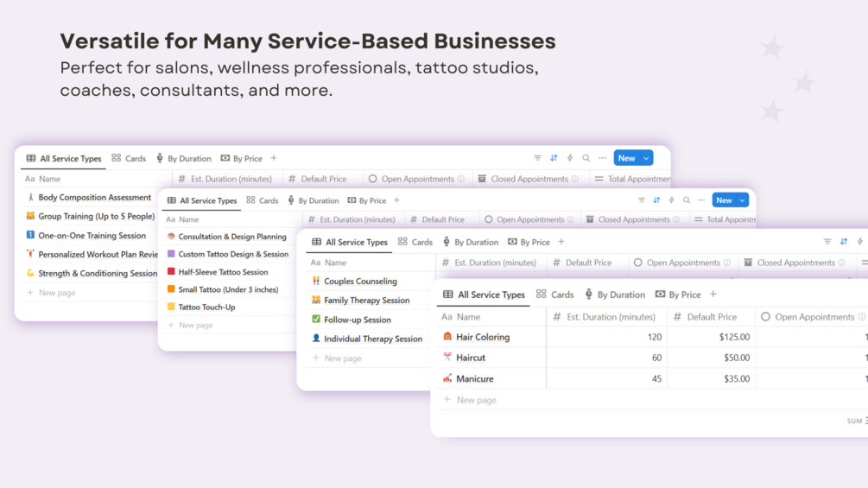Switch to By Duration tab in the salon window
868x488 pixels.
pos(615,295)
